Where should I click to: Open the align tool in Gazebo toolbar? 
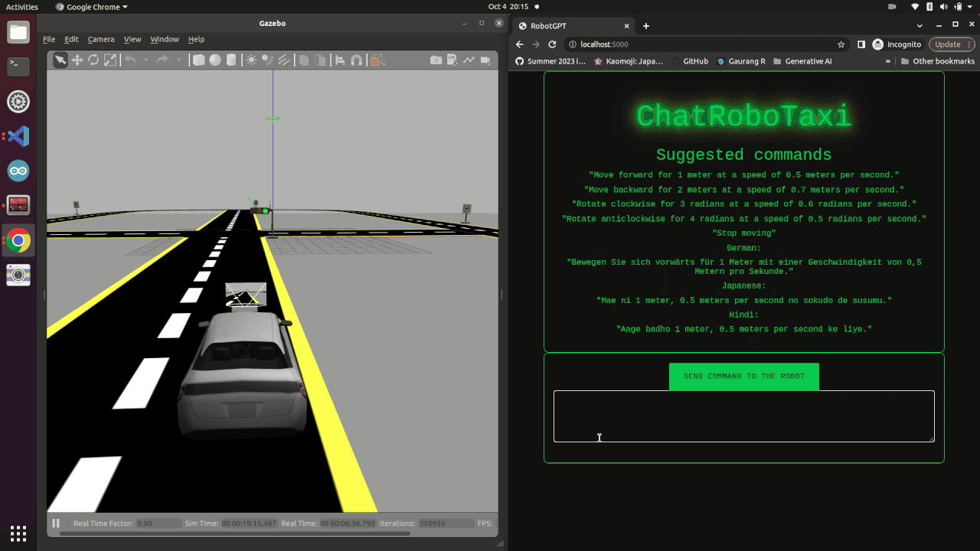click(340, 60)
